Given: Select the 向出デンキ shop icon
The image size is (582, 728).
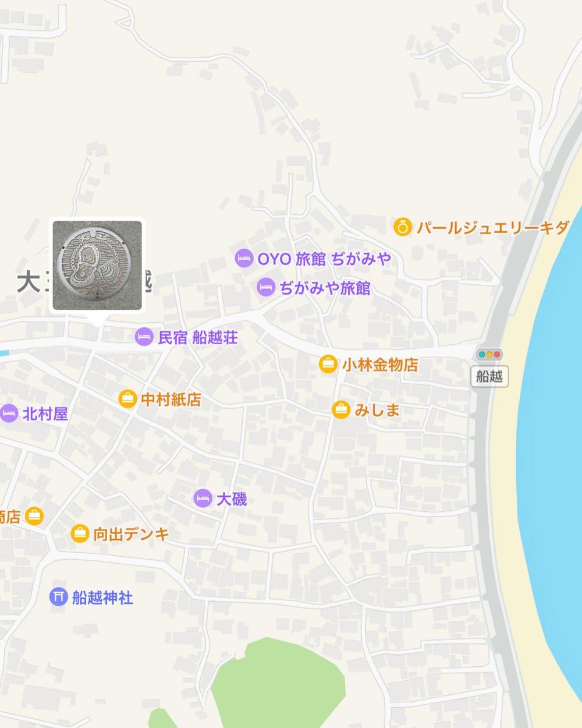Looking at the screenshot, I should tap(80, 533).
